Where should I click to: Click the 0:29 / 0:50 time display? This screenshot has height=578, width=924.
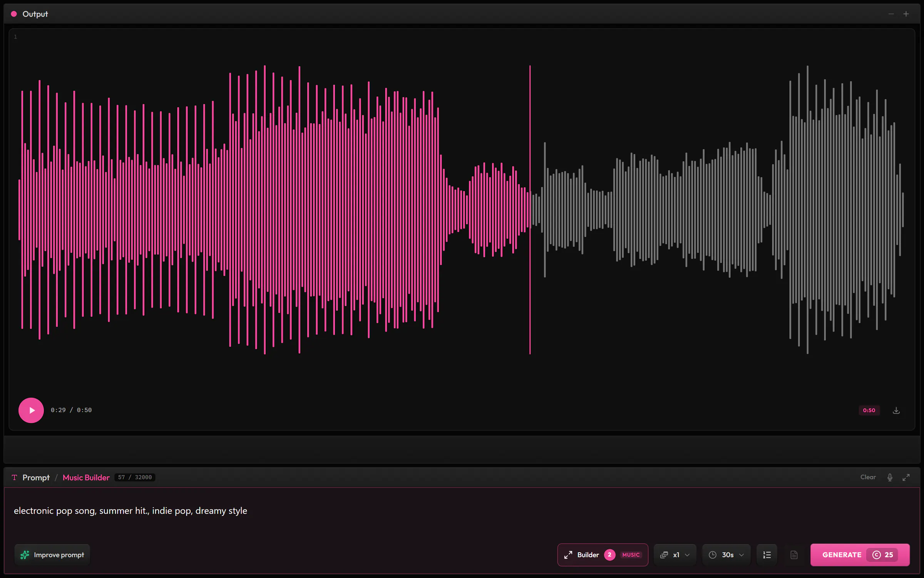point(71,410)
